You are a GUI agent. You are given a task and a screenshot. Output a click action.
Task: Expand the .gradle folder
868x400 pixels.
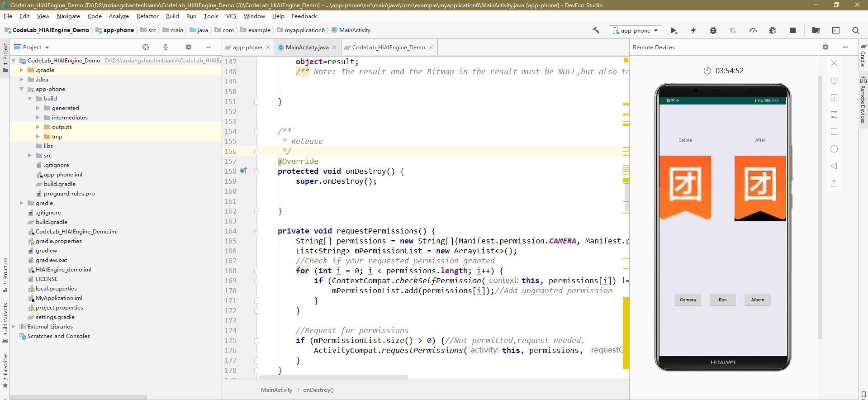pyautogui.click(x=21, y=70)
